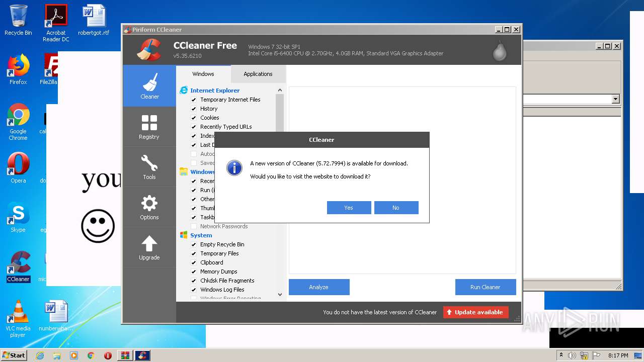Toggle the Windows Log Files checkbox
The width and height of the screenshot is (644, 362).
pos(194,290)
